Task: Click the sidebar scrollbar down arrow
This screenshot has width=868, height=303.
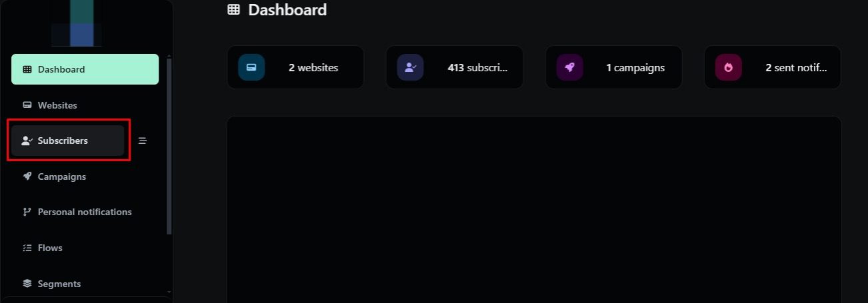Action: pos(169,292)
